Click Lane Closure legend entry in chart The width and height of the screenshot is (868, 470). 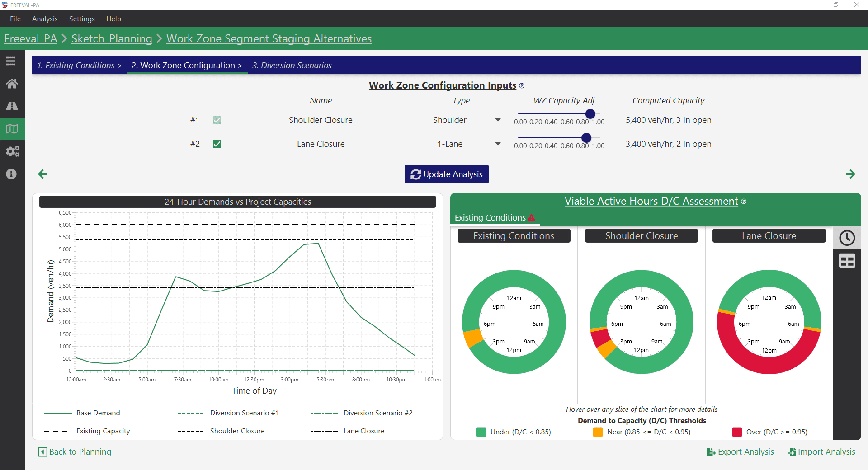pyautogui.click(x=348, y=431)
